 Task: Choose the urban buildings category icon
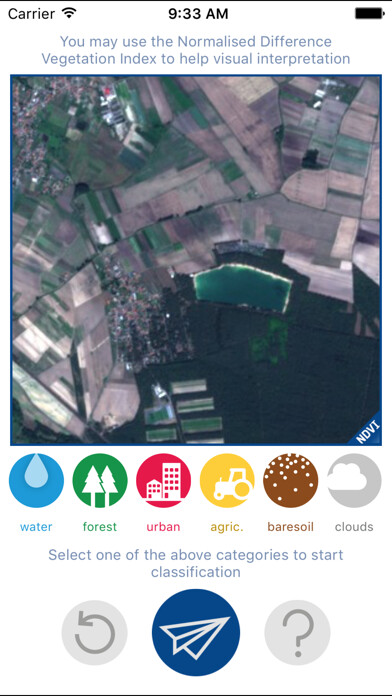tap(164, 480)
